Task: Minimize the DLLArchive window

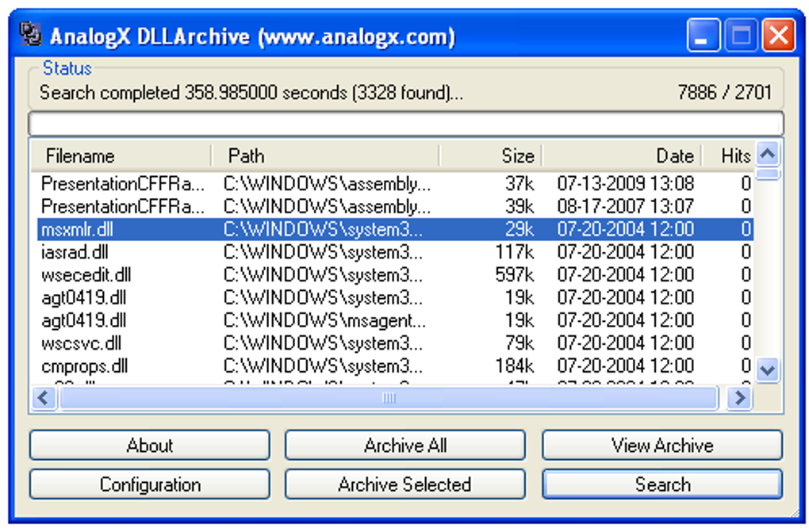Action: tap(704, 35)
